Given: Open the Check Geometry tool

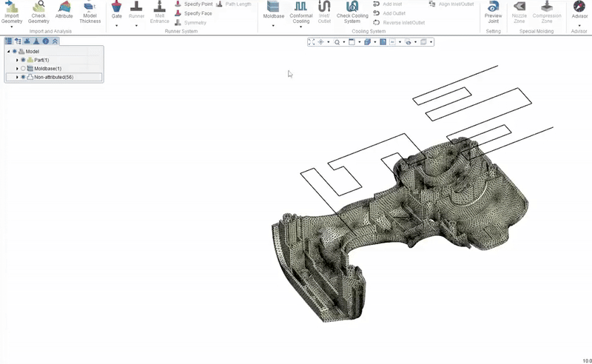Looking at the screenshot, I should [38, 7].
